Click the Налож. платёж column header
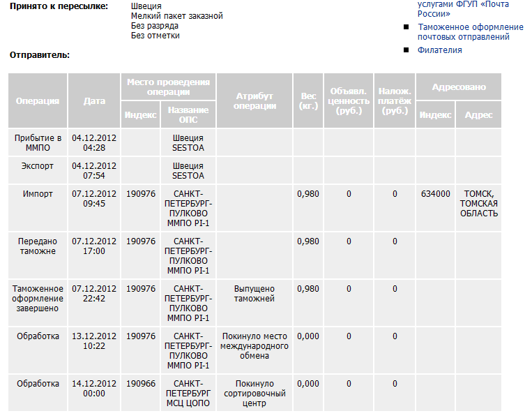532x418 pixels. tap(395, 100)
